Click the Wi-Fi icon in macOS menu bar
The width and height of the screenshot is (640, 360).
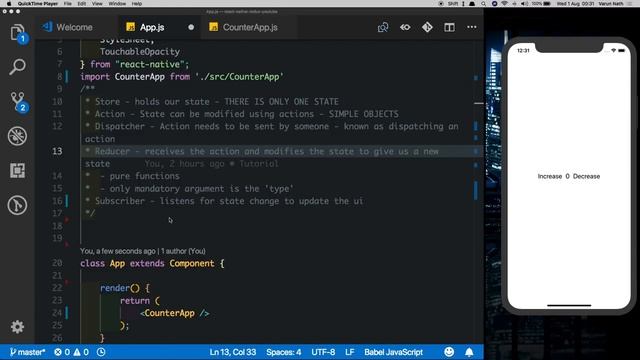click(504, 3)
